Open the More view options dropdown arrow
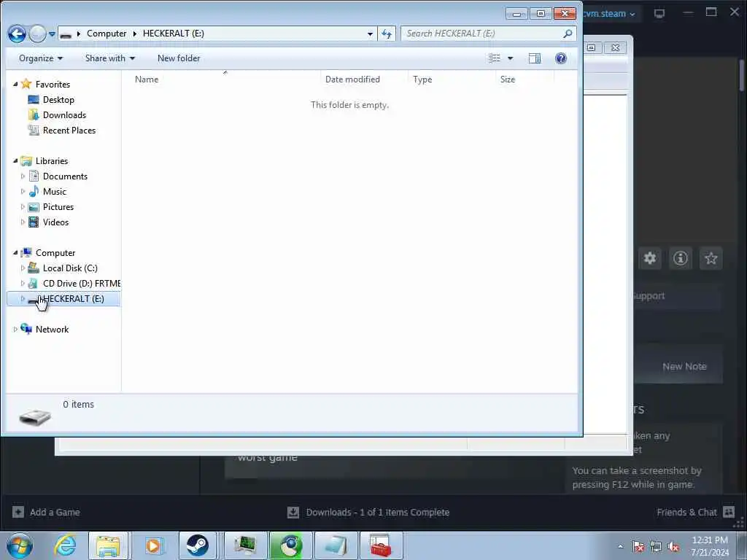This screenshot has height=560, width=747. click(510, 58)
